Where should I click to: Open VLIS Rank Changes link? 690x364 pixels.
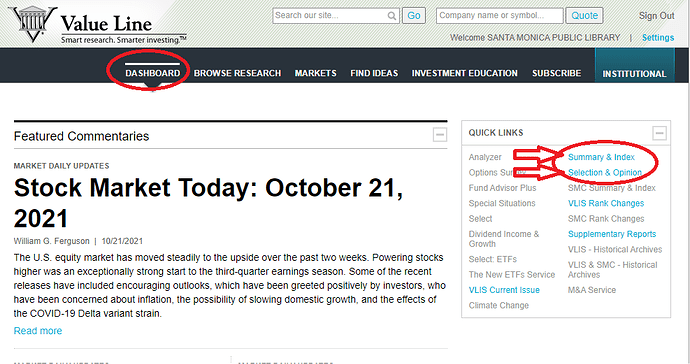[606, 203]
